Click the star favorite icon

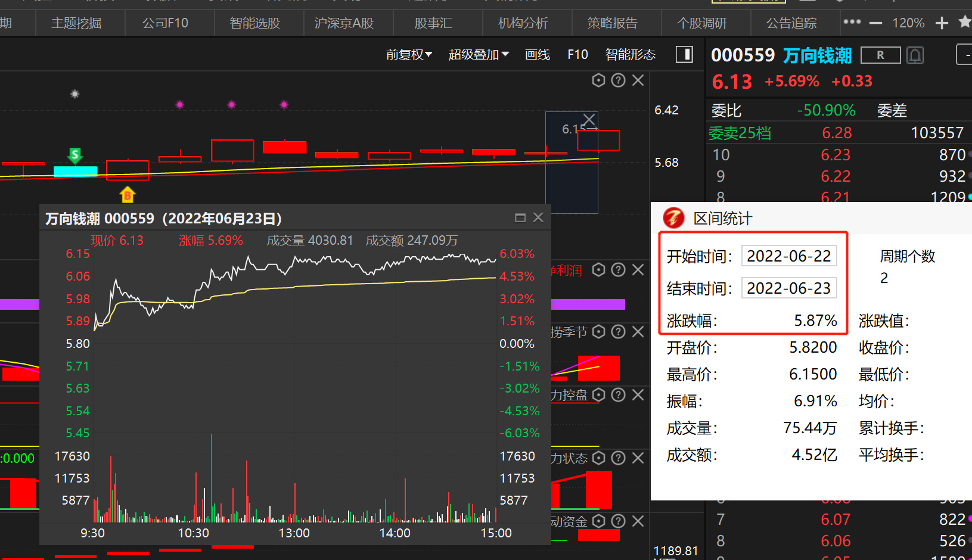tap(965, 22)
